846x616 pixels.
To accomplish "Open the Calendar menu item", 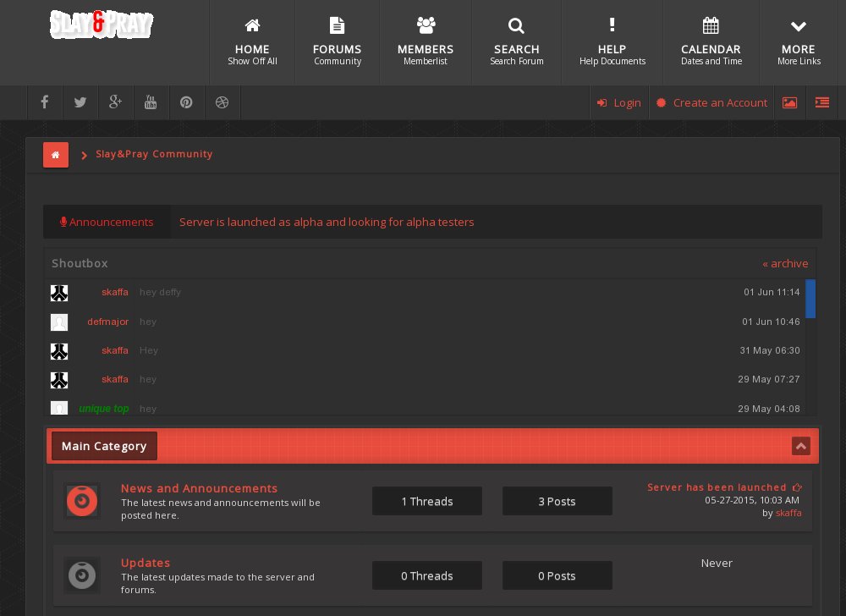I will [x=711, y=42].
